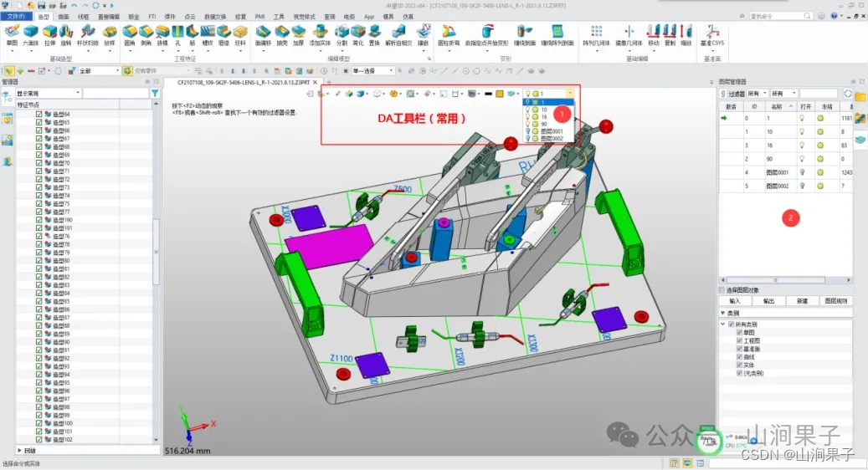868x470 pixels.
Task: Uncheck the 曲线 category checkbox
Action: pyautogui.click(x=739, y=357)
